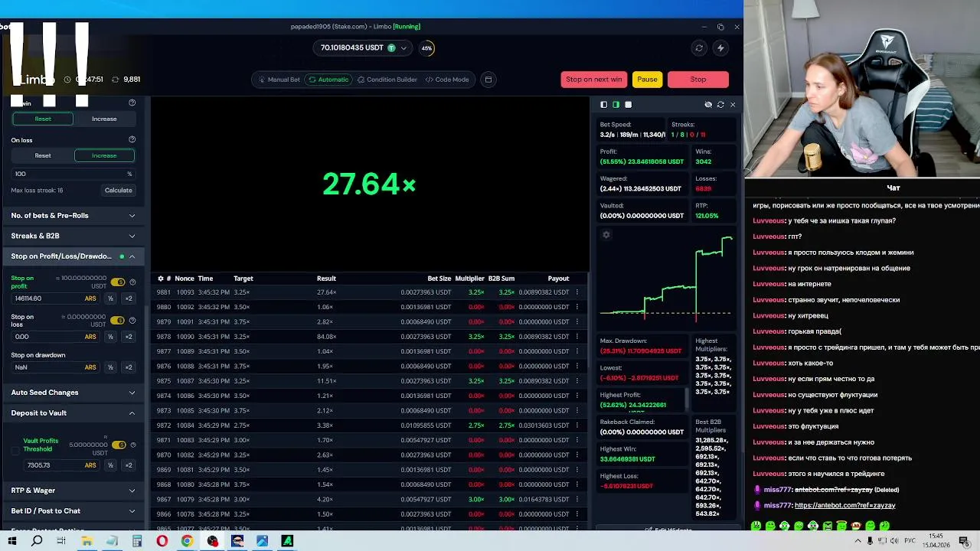The height and width of the screenshot is (551, 980).
Task: Collapse Stop on Profit/Loss/Drawdown section
Action: coord(73,256)
